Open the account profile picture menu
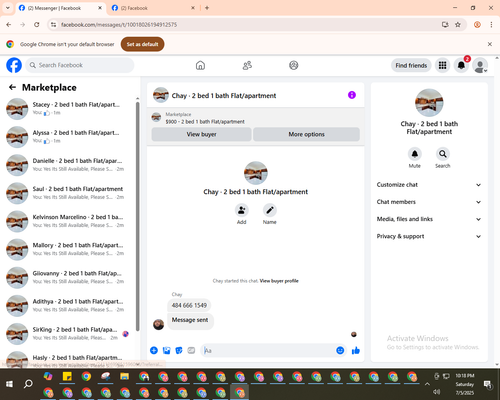The width and height of the screenshot is (500, 400). click(480, 65)
